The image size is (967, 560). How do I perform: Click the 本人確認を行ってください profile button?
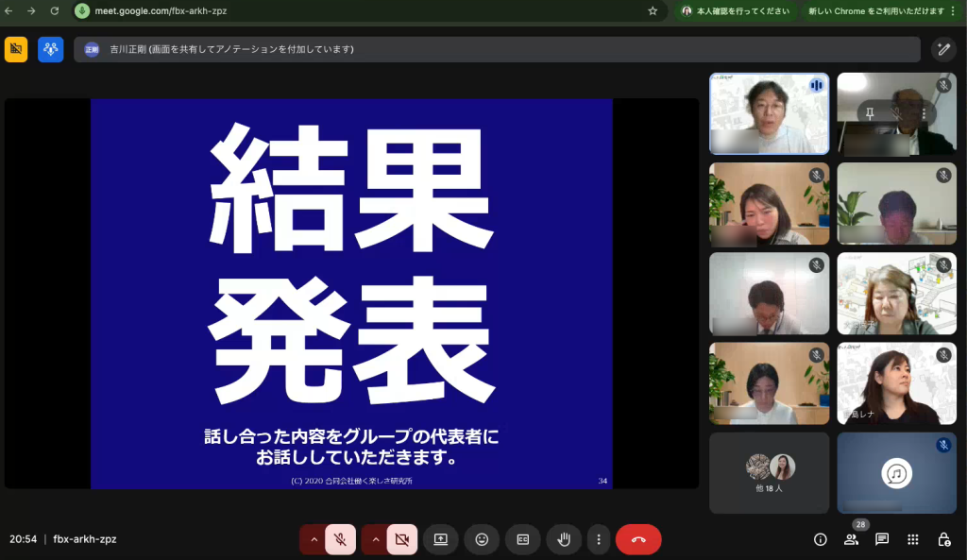click(736, 11)
